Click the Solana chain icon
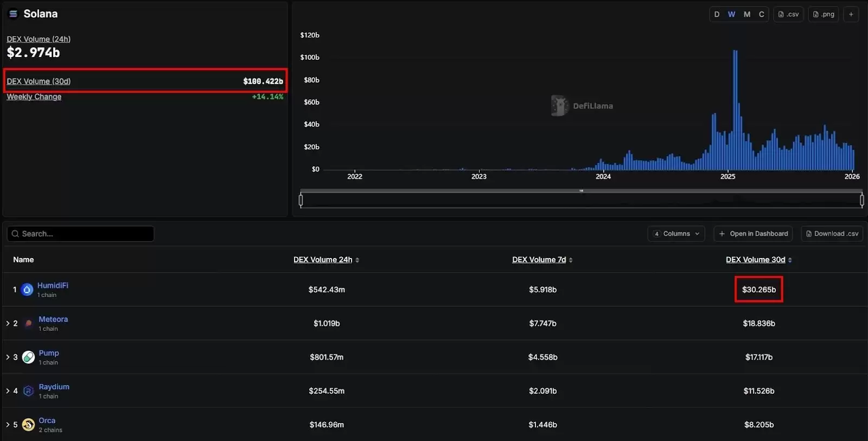This screenshot has height=441, width=868. (x=14, y=14)
